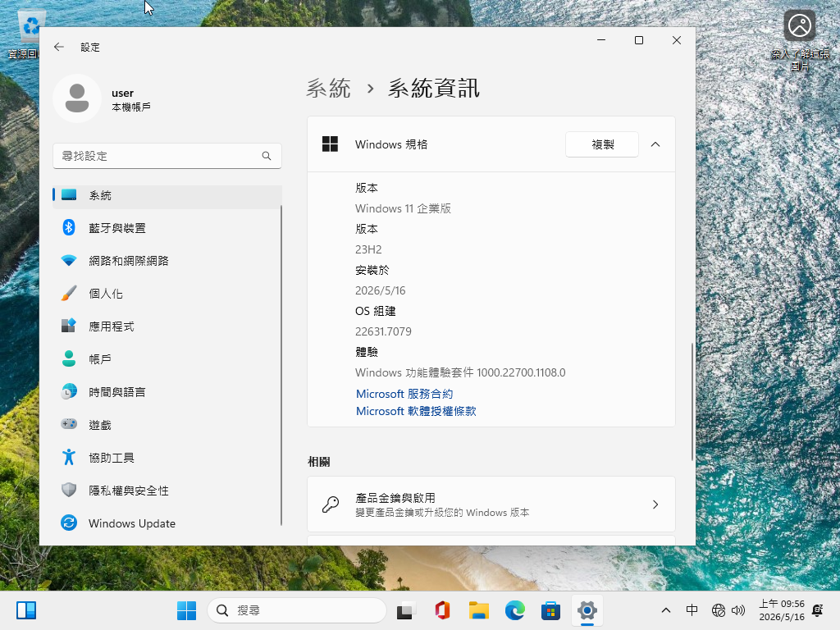
Task: Open Microsoft Store from taskbar
Action: pyautogui.click(x=550, y=610)
